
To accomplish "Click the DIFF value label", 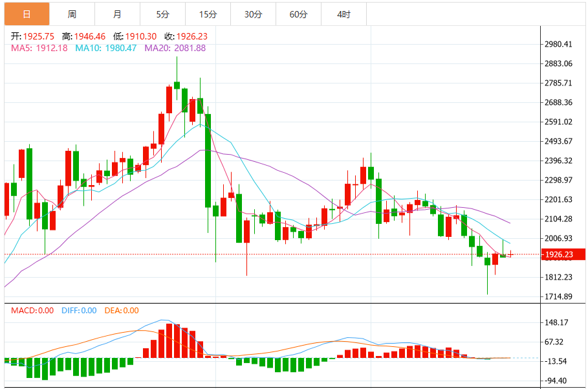I will pos(79,311).
